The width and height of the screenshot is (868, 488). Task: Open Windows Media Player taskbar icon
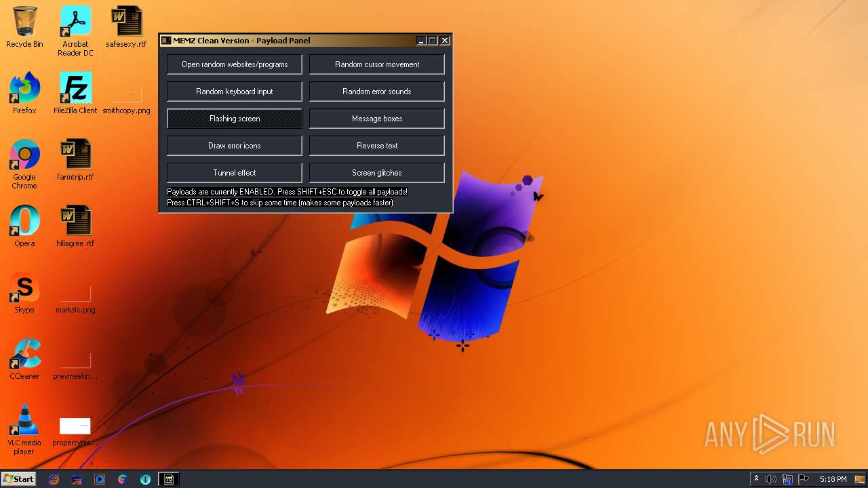[x=100, y=479]
